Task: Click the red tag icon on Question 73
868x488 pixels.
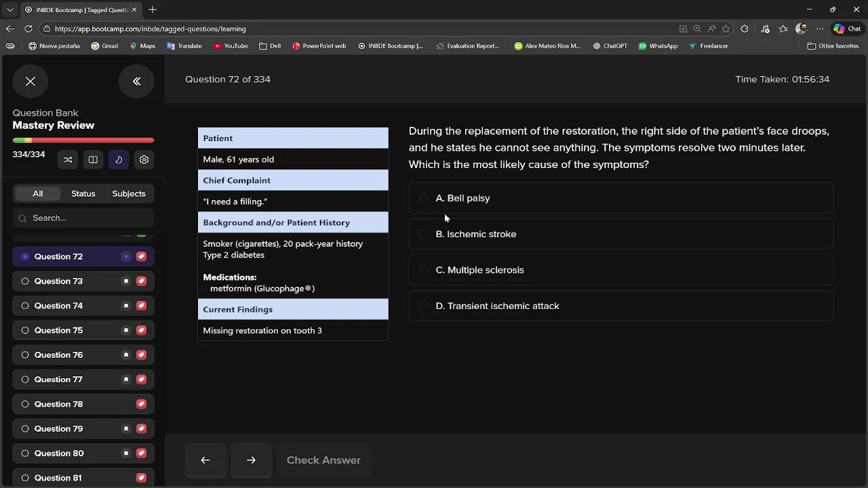Action: coord(141,281)
